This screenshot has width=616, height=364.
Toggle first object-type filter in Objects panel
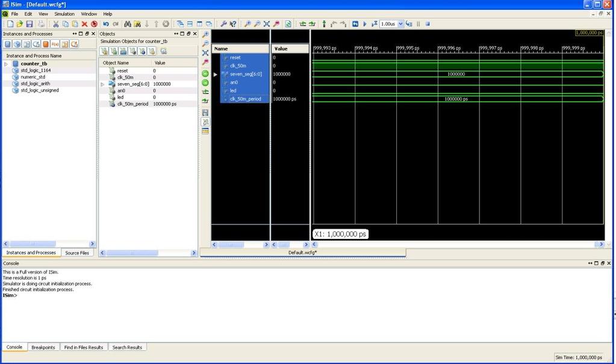coord(104,51)
